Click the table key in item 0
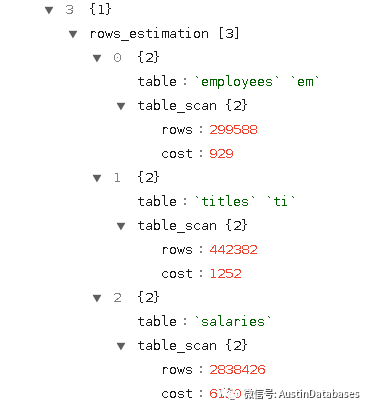Image resolution: width=371 pixels, height=411 pixels. coord(157,81)
